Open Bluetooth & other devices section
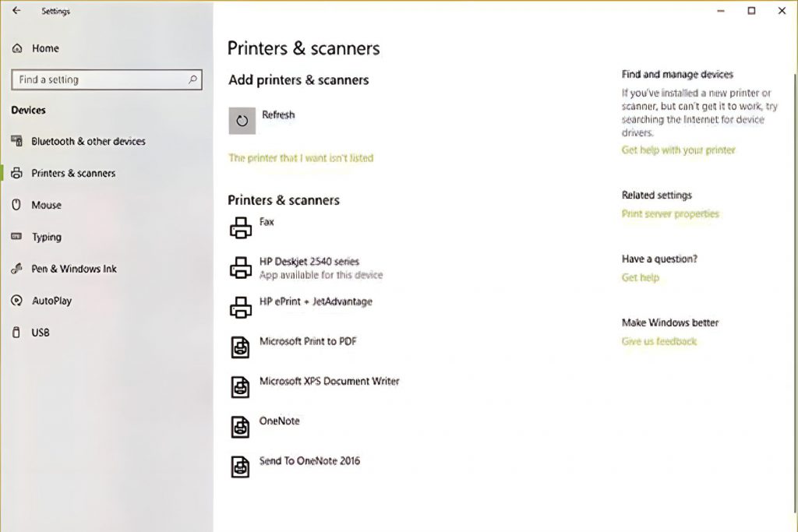 (88, 142)
